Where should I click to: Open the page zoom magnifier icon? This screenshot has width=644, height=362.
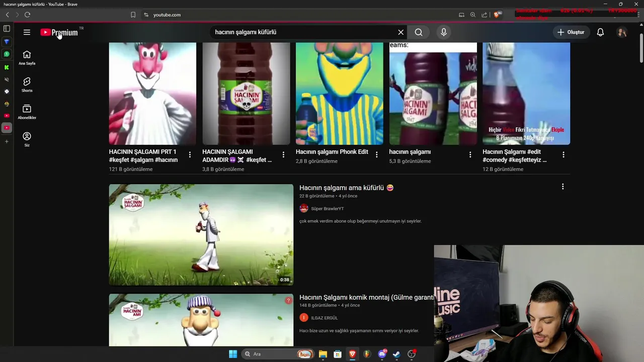pos(473,15)
